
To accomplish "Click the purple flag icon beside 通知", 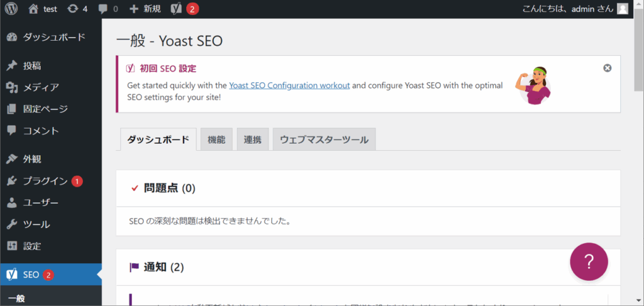I will tap(135, 268).
